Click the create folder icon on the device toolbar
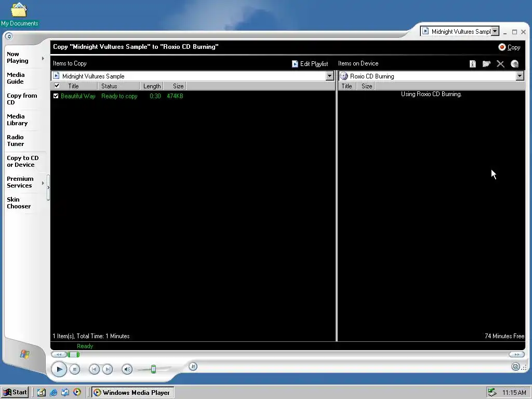This screenshot has height=399, width=532. 486,64
